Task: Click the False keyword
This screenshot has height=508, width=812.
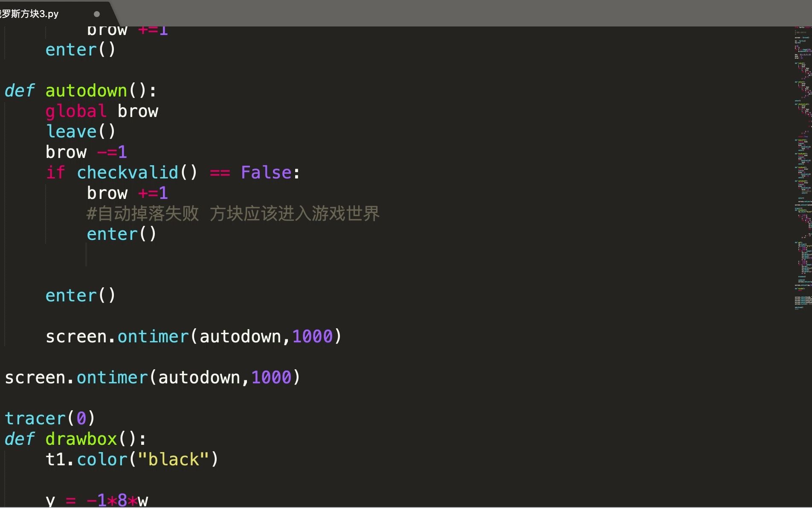Action: 266,172
